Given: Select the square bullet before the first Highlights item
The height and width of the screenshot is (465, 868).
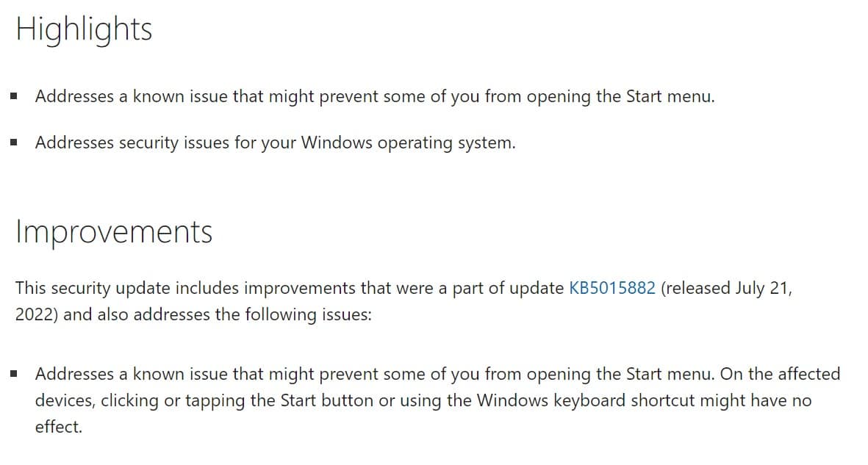Looking at the screenshot, I should (x=14, y=96).
